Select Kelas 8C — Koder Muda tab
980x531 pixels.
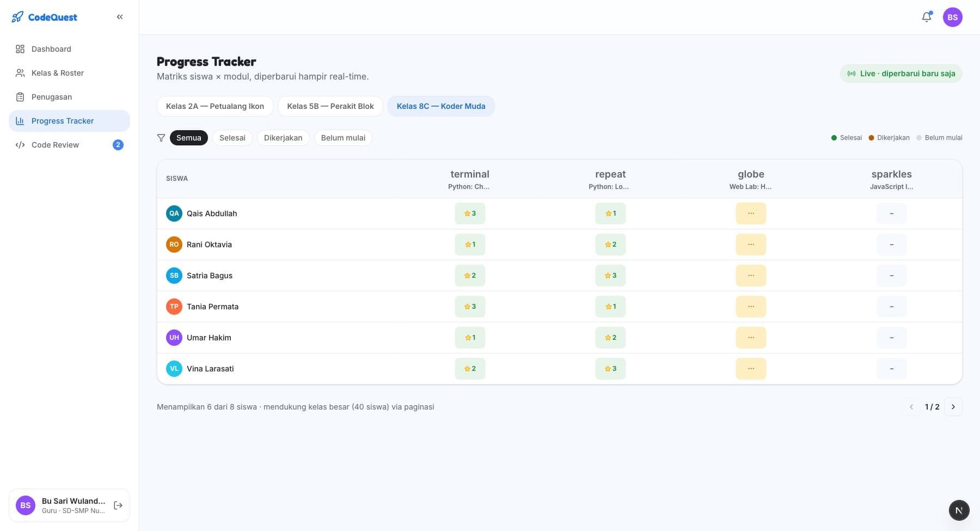coord(441,106)
